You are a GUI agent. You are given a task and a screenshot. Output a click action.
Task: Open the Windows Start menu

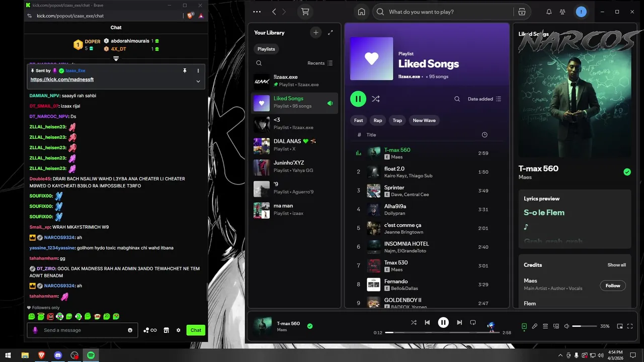[8, 355]
